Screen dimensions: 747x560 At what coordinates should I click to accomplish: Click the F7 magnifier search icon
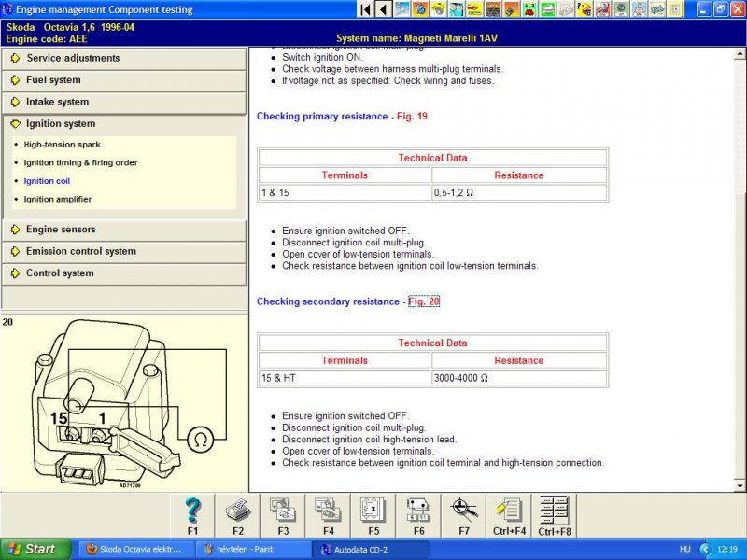[x=464, y=516]
